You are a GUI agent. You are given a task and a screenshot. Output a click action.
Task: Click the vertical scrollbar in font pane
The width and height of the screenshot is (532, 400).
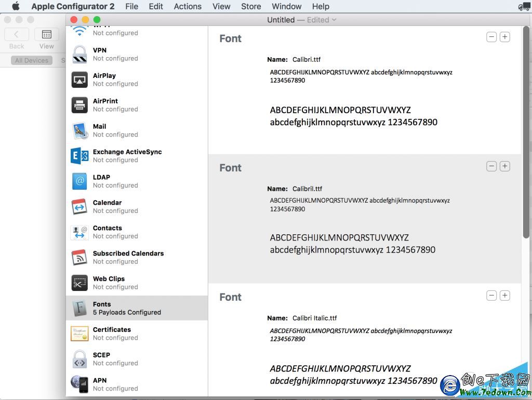(x=526, y=130)
